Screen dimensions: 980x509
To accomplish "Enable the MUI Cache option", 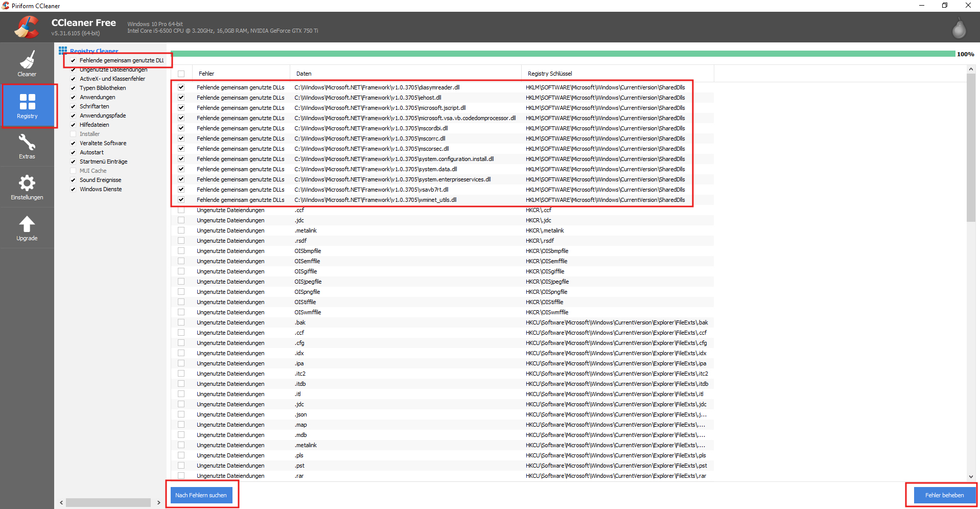I will click(73, 171).
